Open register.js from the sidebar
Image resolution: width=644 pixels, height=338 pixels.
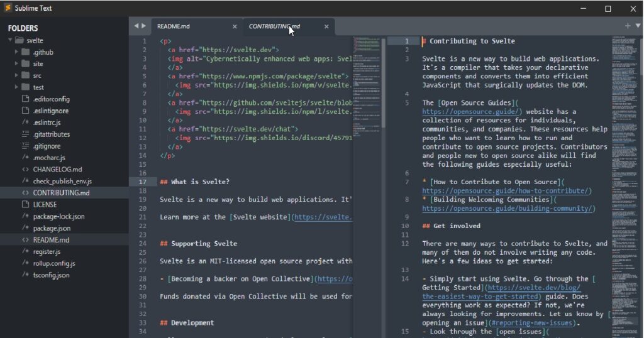click(47, 251)
